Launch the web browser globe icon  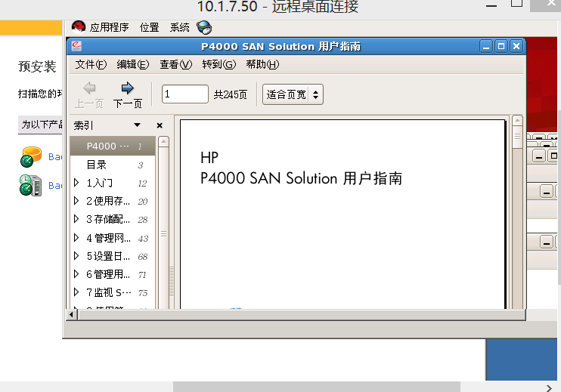click(204, 27)
